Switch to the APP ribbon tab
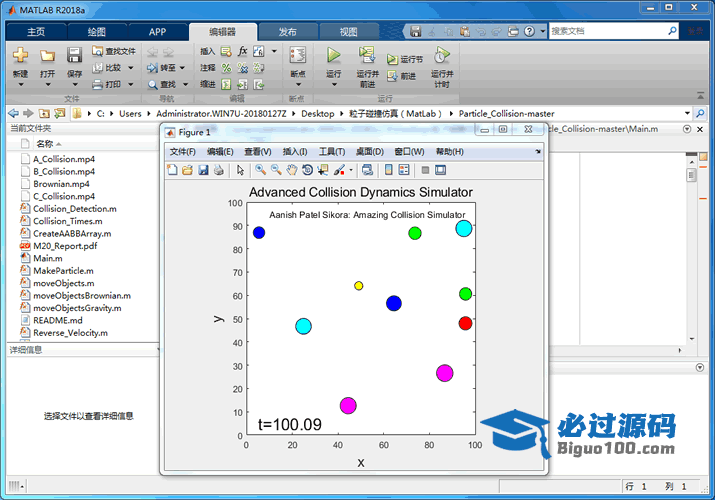Viewport: 715px width, 500px height. (157, 32)
